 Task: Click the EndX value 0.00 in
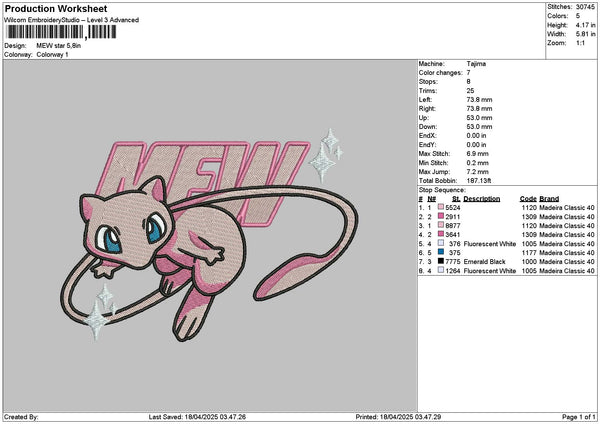(x=476, y=135)
